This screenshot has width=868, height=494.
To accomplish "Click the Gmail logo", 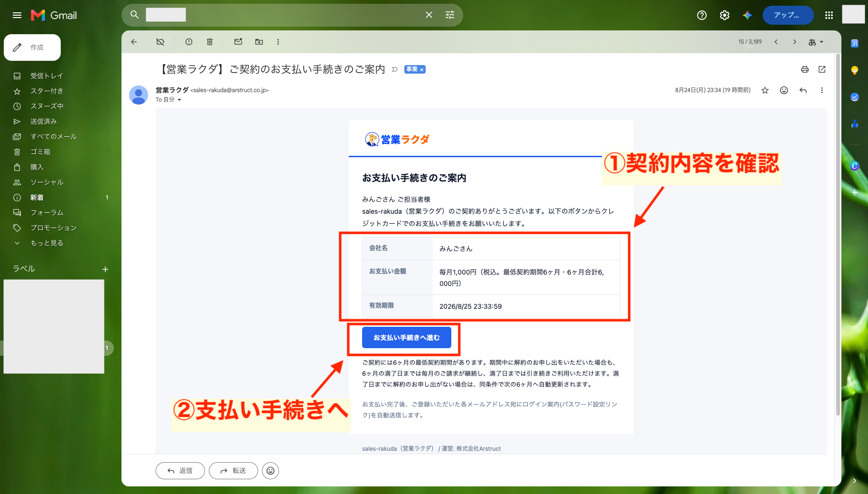I will pyautogui.click(x=54, y=15).
